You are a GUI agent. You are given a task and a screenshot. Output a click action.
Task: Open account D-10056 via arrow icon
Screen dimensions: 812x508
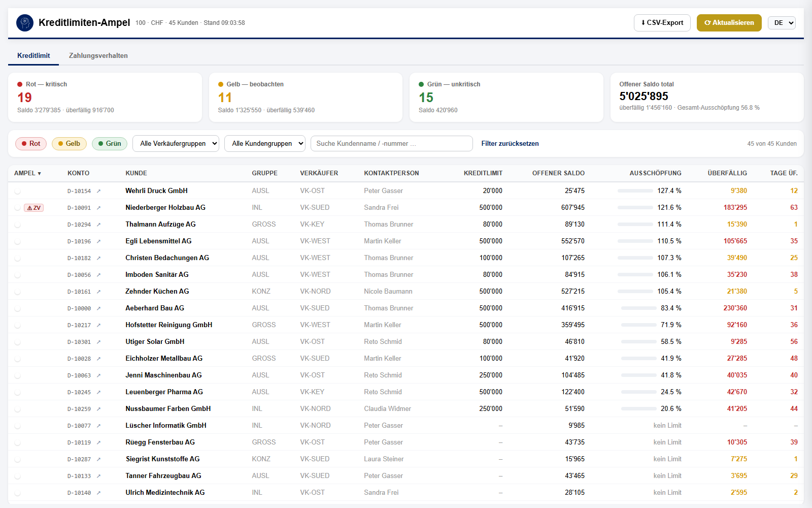click(98, 275)
